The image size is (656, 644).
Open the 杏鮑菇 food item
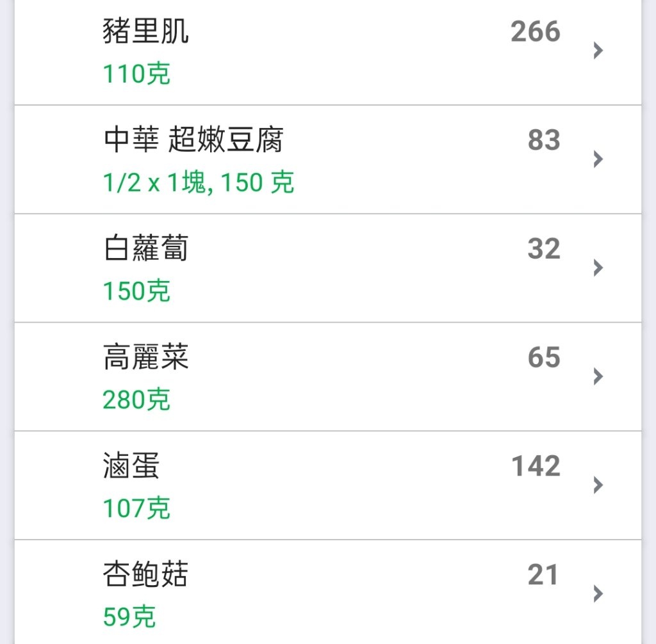(x=328, y=592)
